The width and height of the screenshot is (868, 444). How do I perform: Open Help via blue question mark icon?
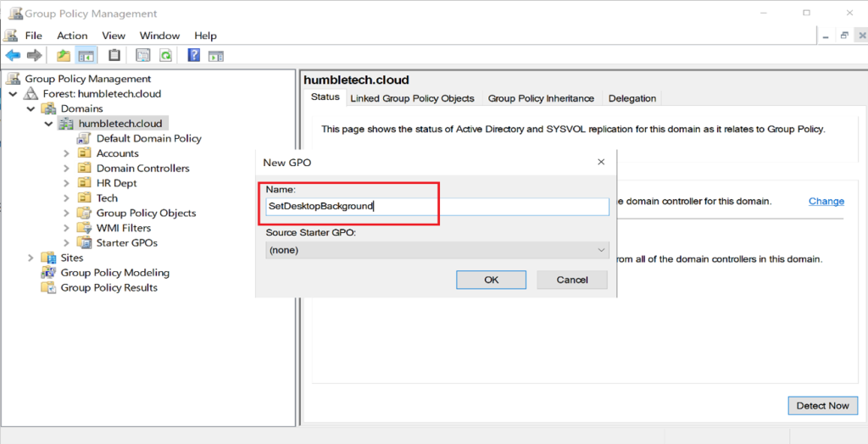pyautogui.click(x=193, y=56)
